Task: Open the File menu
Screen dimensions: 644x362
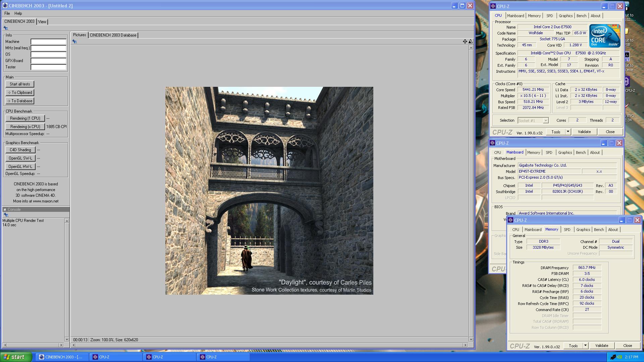Action: click(x=7, y=13)
